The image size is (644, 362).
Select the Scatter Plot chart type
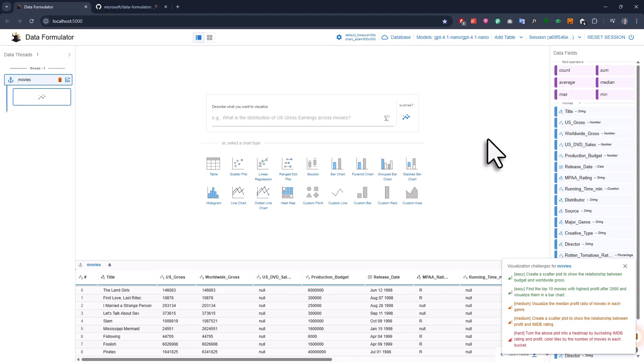238,166
